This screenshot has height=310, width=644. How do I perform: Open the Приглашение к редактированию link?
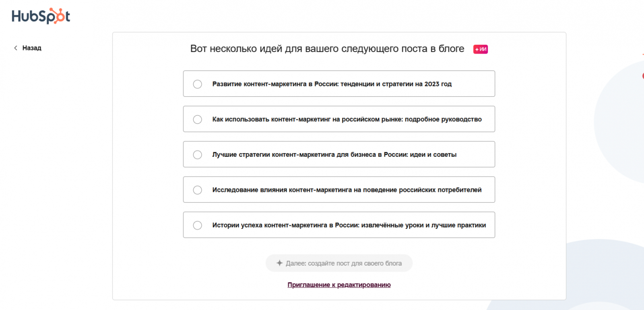tap(339, 285)
